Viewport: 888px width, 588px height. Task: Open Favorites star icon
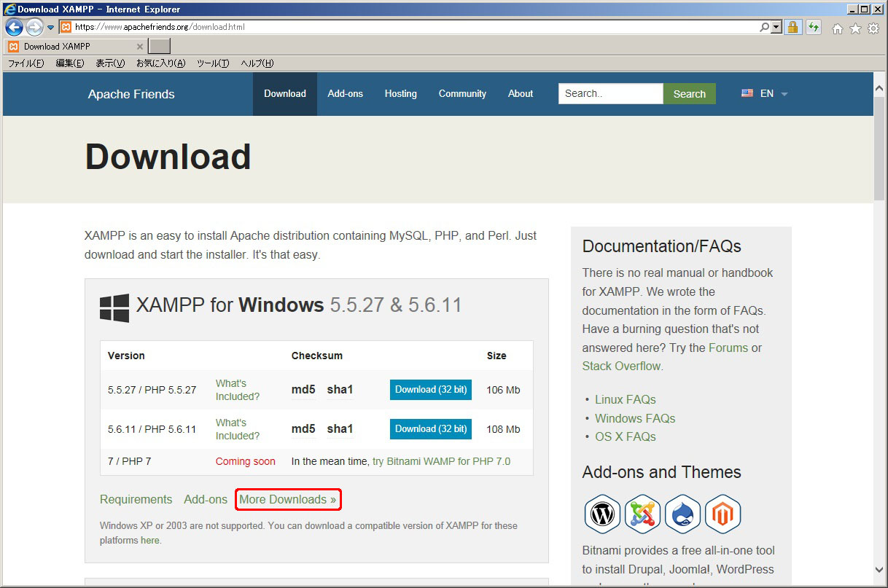(x=855, y=28)
